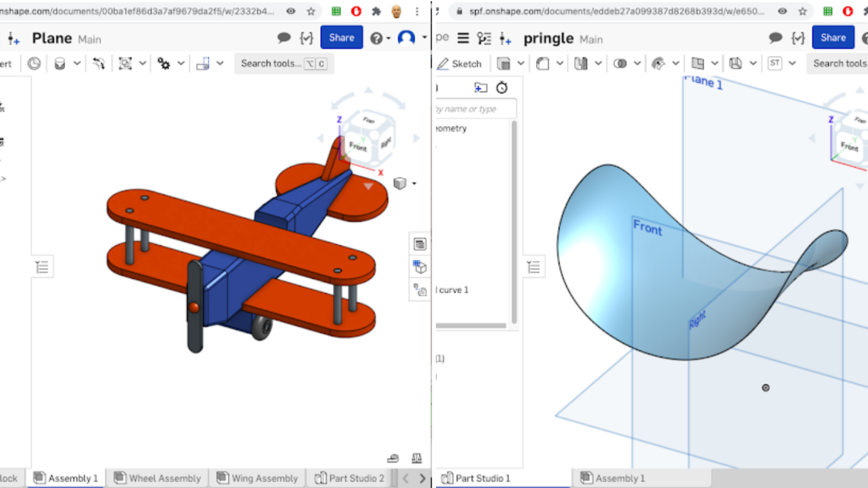The image size is (868, 488).
Task: Open Wing Assembly tab
Action: [x=257, y=478]
